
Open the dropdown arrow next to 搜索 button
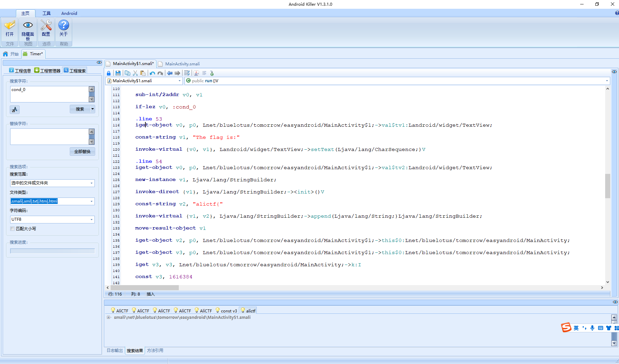93,109
